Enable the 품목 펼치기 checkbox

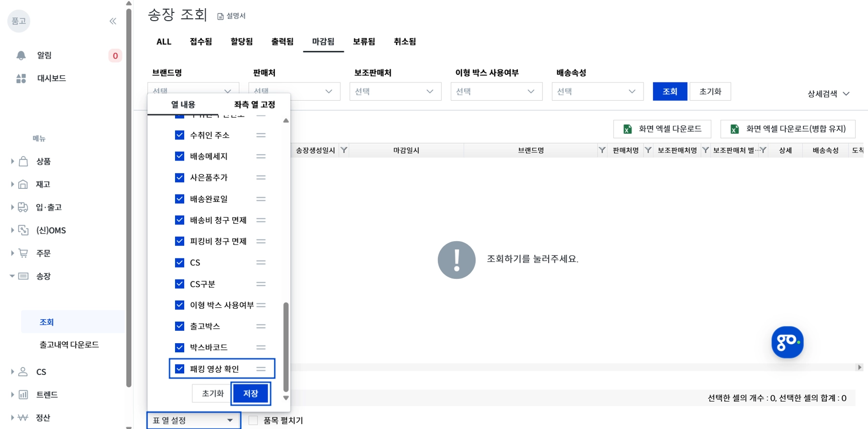point(253,420)
